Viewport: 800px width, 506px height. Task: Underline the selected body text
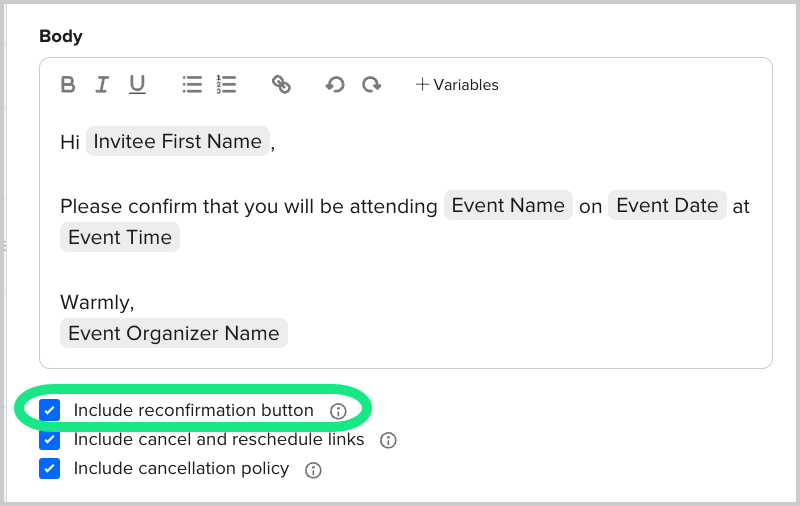click(137, 85)
